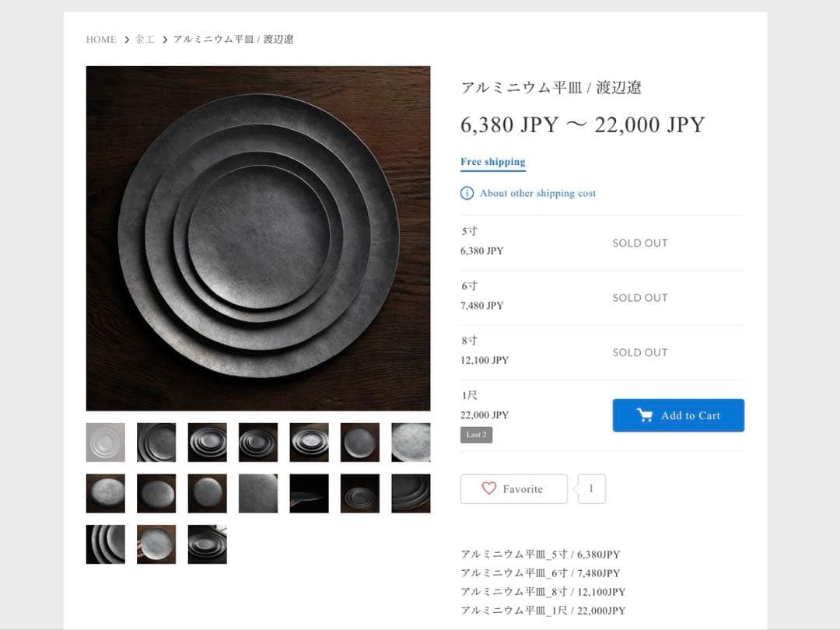Click the アルミニウム平皿_1尺 / 22,000JPY text
This screenshot has height=630, width=840.
tap(542, 609)
